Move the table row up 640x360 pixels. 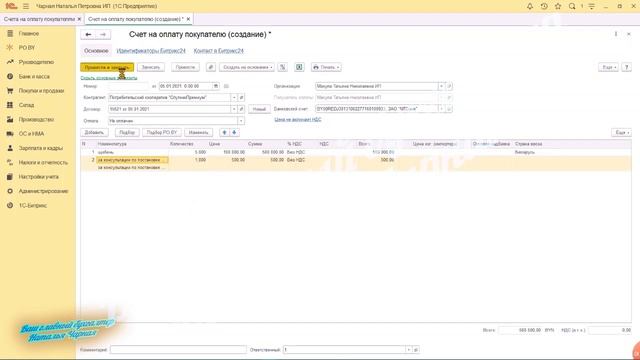[x=224, y=133]
